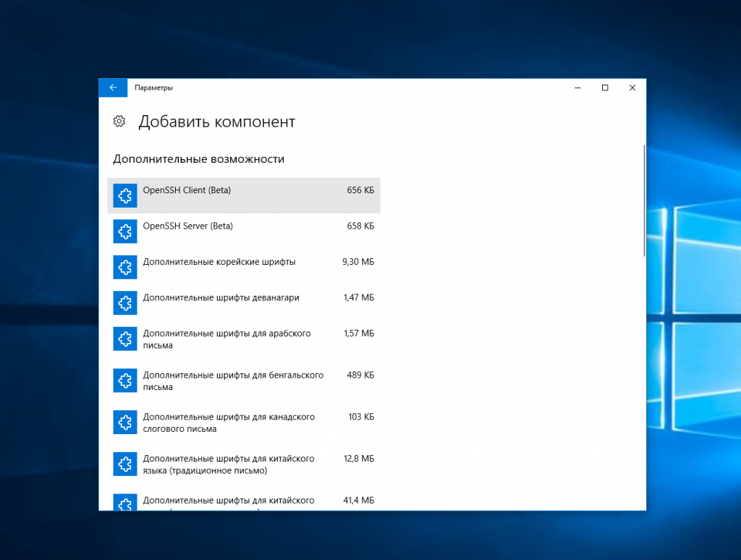The width and height of the screenshot is (741, 560).
Task: Click the back arrow in title bar
Action: coord(113,88)
